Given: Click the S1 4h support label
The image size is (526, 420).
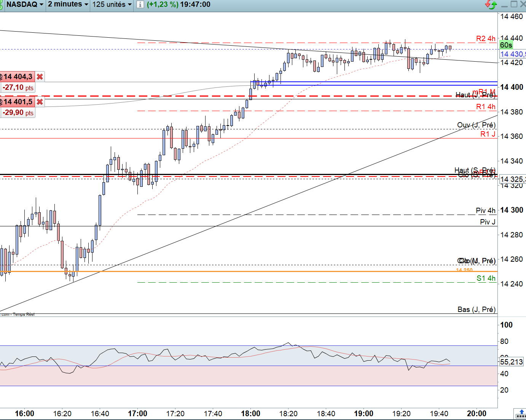Looking at the screenshot, I should coord(486,278).
